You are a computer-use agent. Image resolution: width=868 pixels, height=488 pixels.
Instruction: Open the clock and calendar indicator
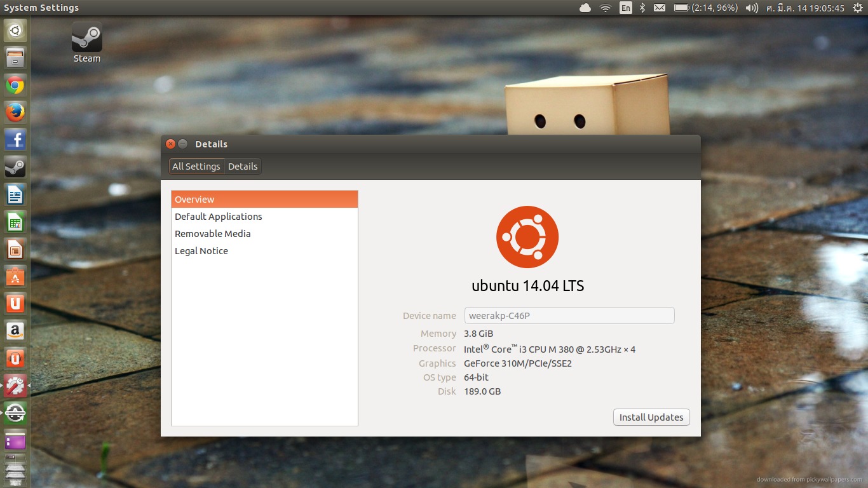click(x=805, y=8)
